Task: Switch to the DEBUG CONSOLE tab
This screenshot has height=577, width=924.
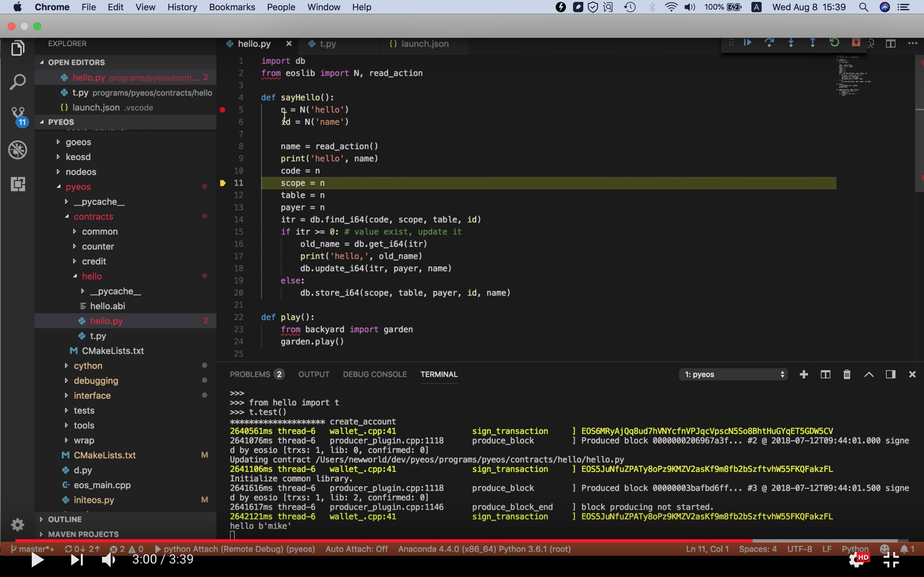Action: [x=374, y=374]
